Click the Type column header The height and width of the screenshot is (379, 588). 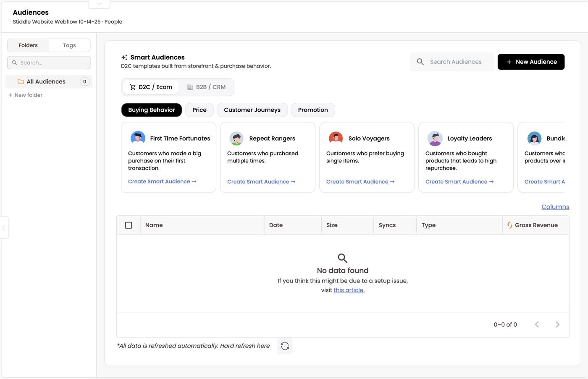(459, 225)
